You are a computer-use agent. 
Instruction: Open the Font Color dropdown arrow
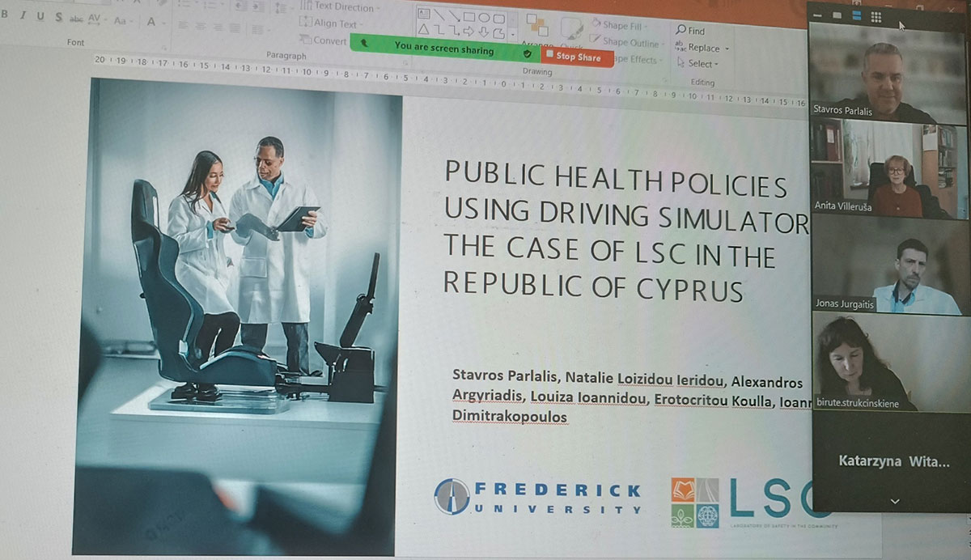tap(164, 22)
